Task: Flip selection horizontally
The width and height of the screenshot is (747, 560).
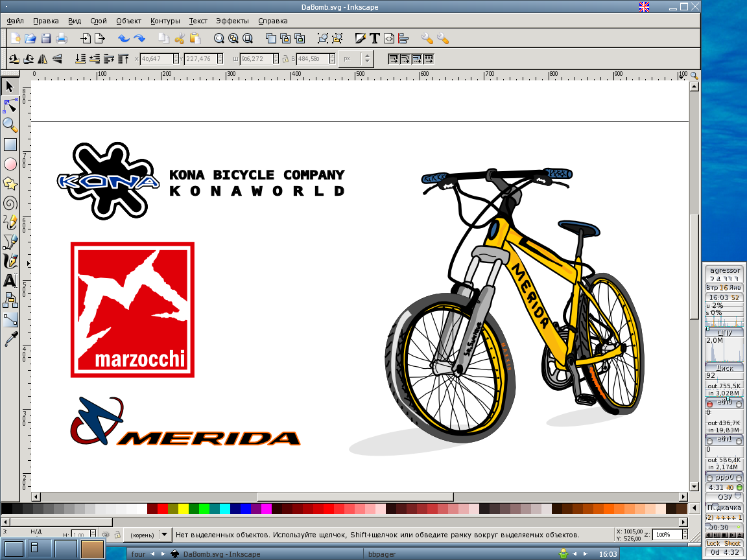Action: point(43,58)
